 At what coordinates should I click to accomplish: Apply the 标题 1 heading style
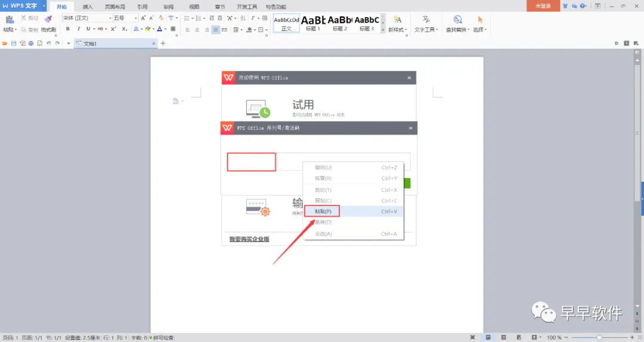313,23
